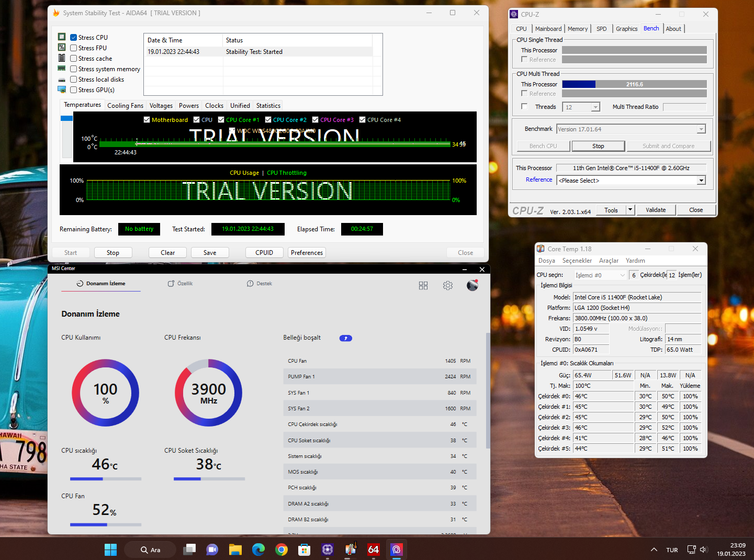This screenshot has width=754, height=560.
Task: Switch to MSI Center taskbar icon
Action: 396,550
